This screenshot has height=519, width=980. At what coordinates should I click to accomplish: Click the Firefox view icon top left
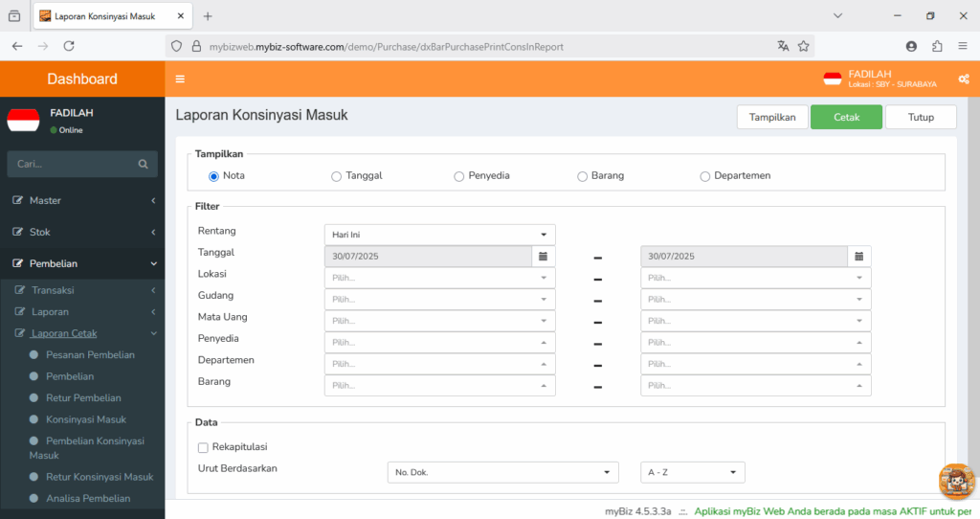pos(14,16)
